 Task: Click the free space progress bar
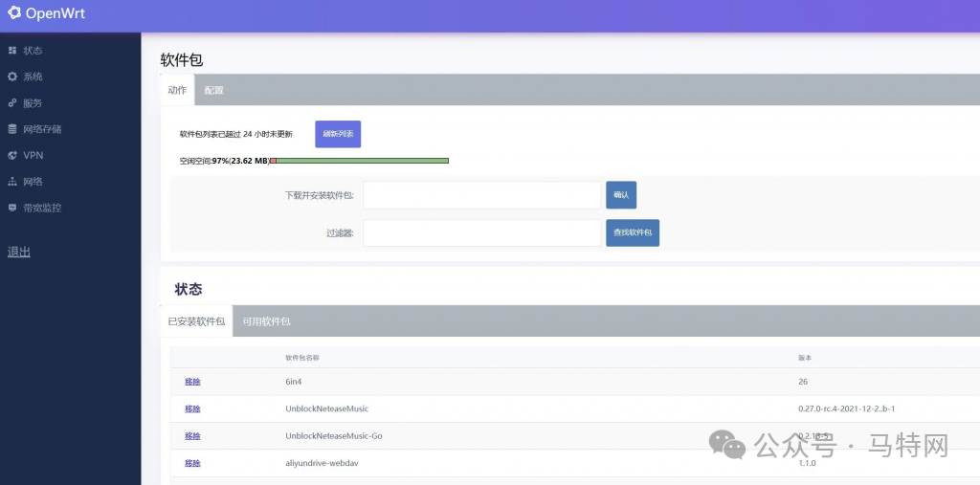point(359,161)
